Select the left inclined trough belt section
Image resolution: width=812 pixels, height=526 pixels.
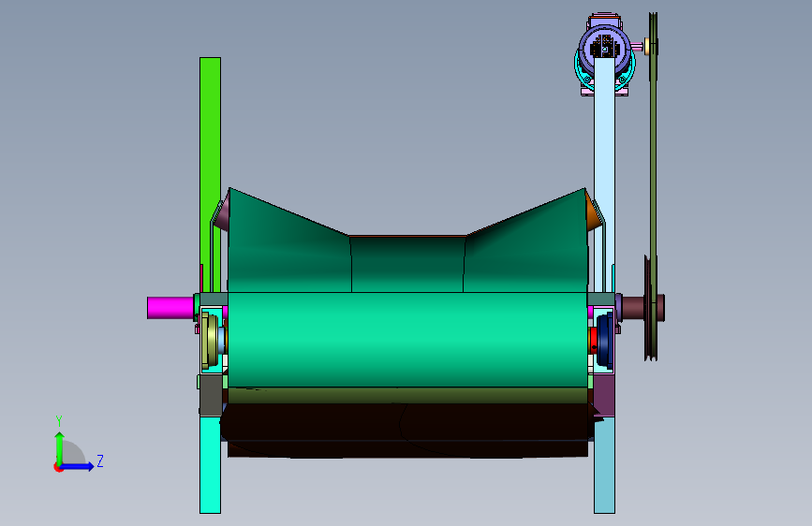coord(289,249)
